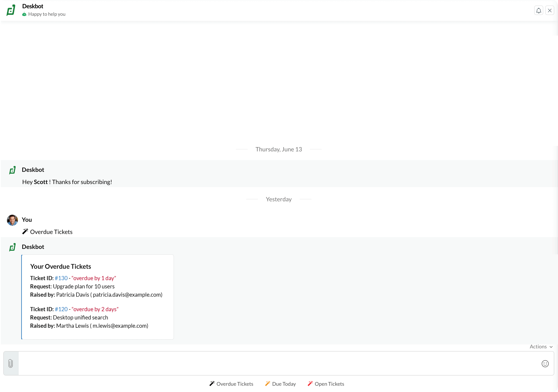This screenshot has height=392, width=558.
Task: Click the emoji smiley icon
Action: (x=545, y=363)
